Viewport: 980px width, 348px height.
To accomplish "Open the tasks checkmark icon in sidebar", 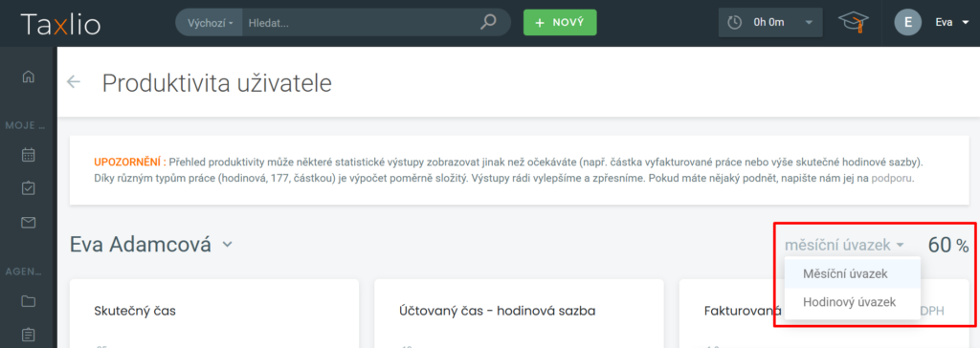I will tap(28, 188).
